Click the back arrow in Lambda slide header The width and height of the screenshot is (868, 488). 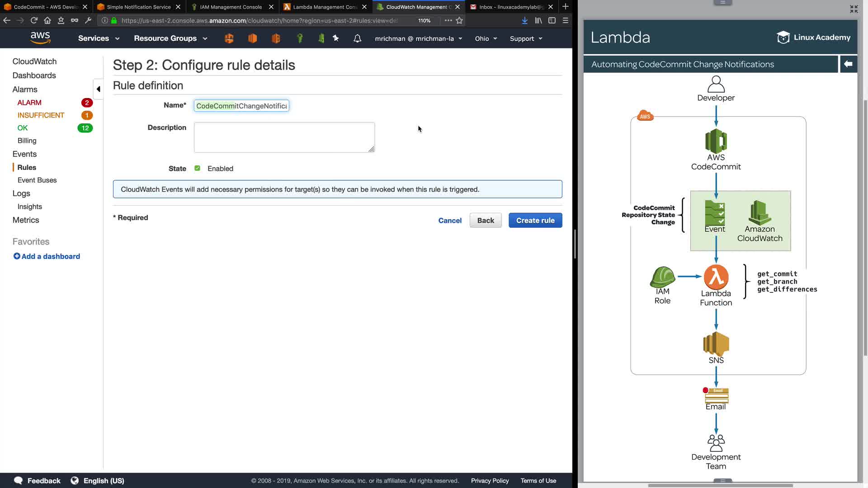coord(848,64)
